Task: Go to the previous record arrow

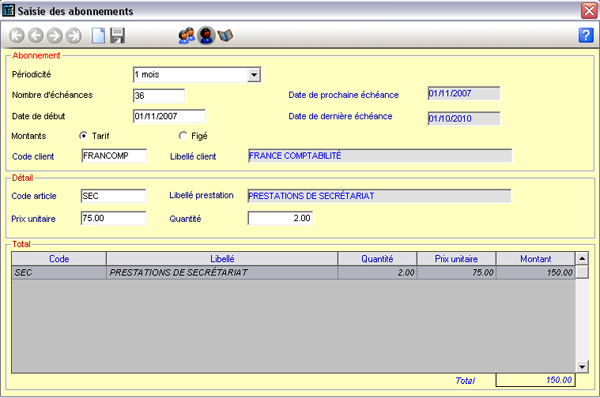Action: pos(36,36)
